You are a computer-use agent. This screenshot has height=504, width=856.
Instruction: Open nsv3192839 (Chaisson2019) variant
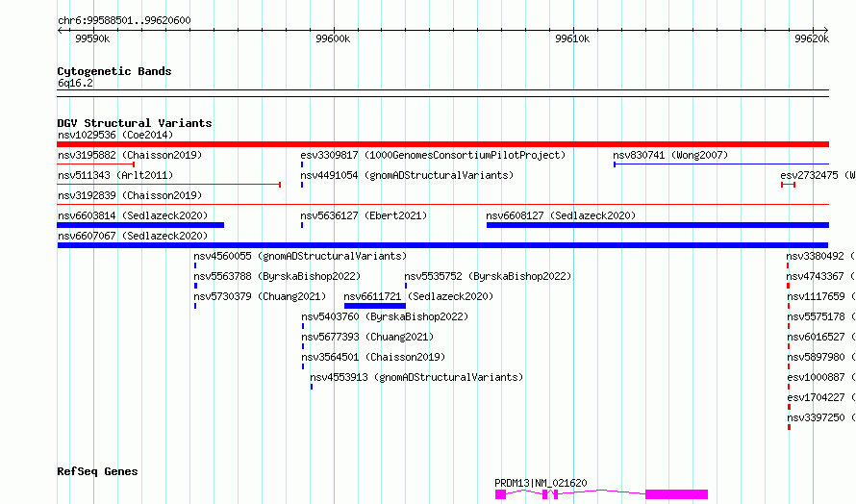[130, 195]
